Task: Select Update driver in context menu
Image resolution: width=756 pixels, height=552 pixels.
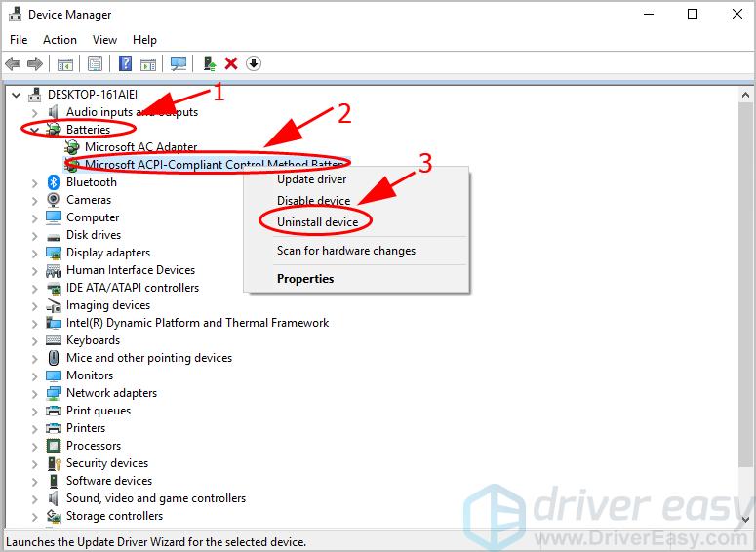Action: pos(311,179)
